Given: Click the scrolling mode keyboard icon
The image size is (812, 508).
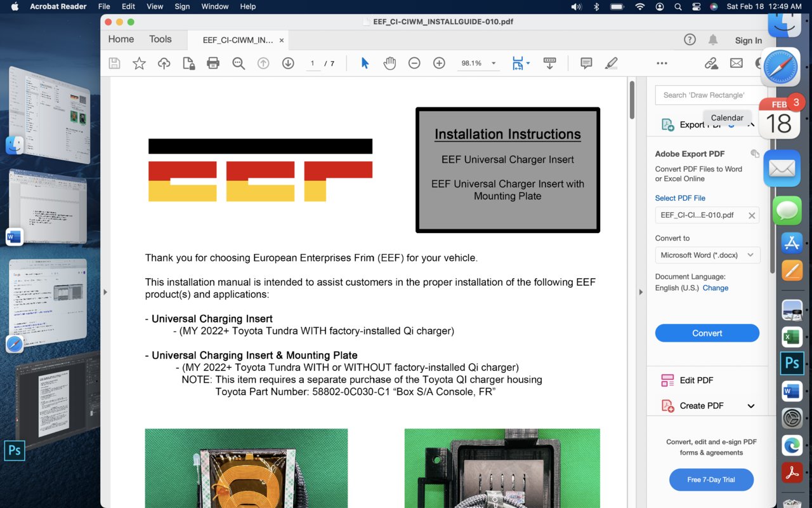Looking at the screenshot, I should [x=549, y=63].
